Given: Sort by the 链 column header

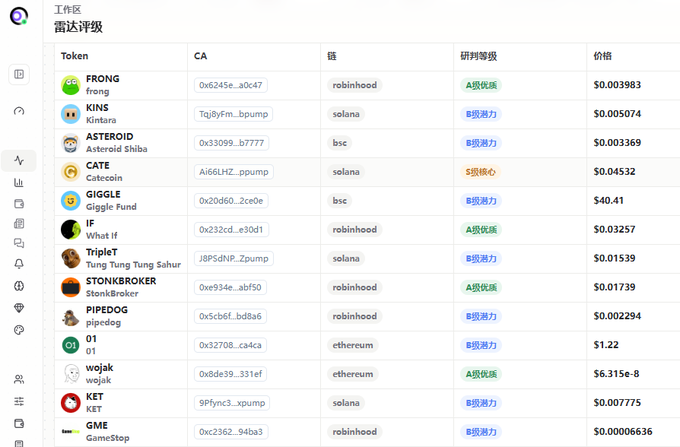Looking at the screenshot, I should click(332, 56).
